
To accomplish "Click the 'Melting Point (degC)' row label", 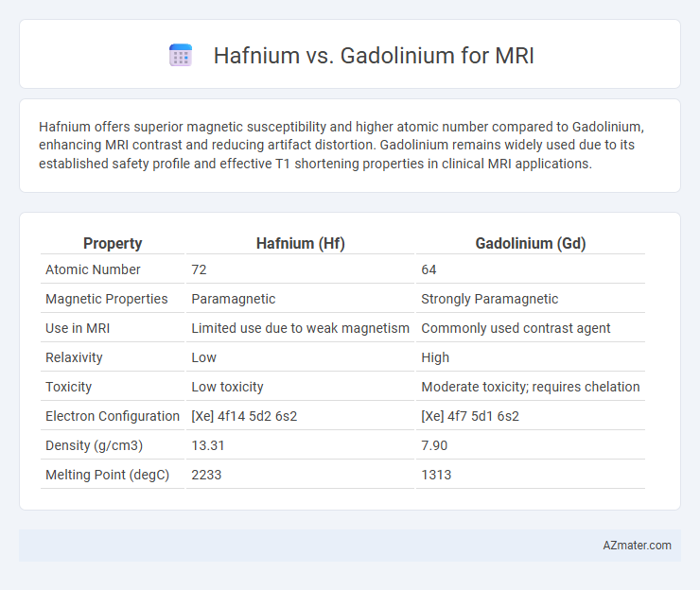I will 108,475.
